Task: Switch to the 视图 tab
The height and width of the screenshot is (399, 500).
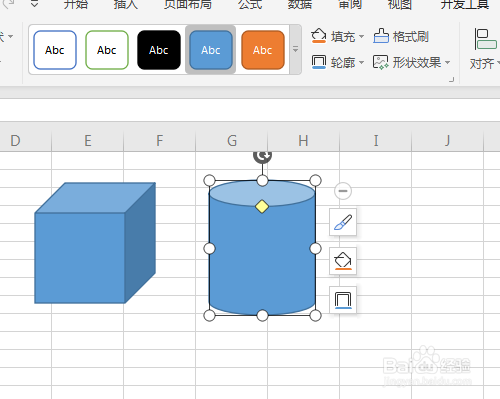Action: click(x=400, y=4)
